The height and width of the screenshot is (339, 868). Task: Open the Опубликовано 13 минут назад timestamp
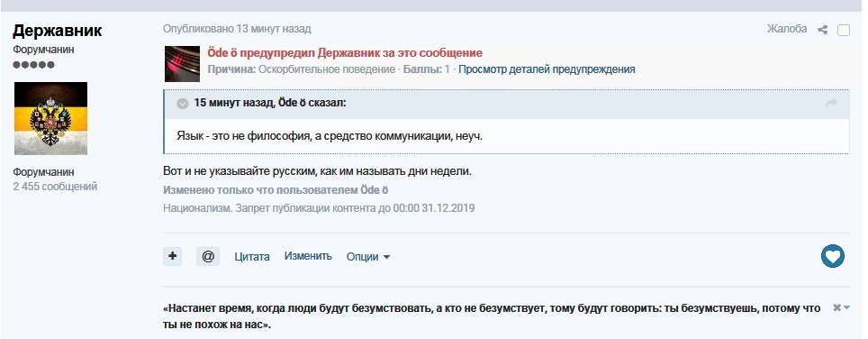tap(237, 29)
